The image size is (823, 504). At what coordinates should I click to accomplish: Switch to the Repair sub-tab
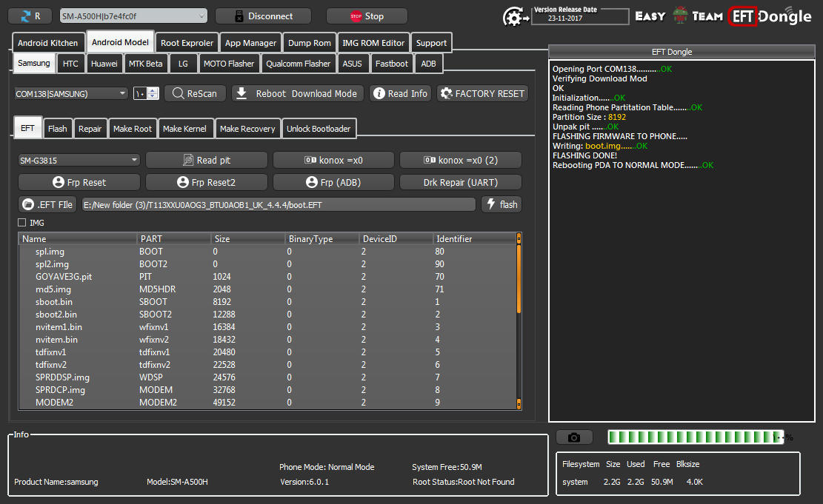pos(90,129)
